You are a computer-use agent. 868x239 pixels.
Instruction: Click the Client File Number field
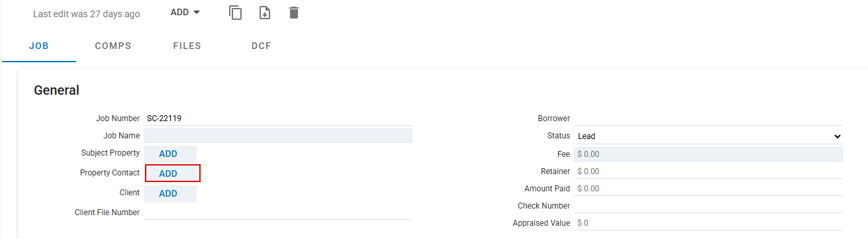coord(278,213)
